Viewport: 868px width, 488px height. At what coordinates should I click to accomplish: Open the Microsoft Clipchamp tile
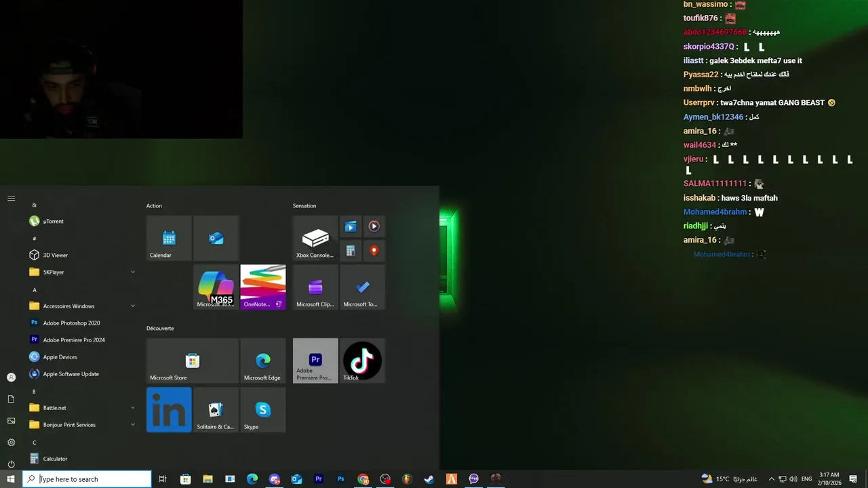pos(315,287)
